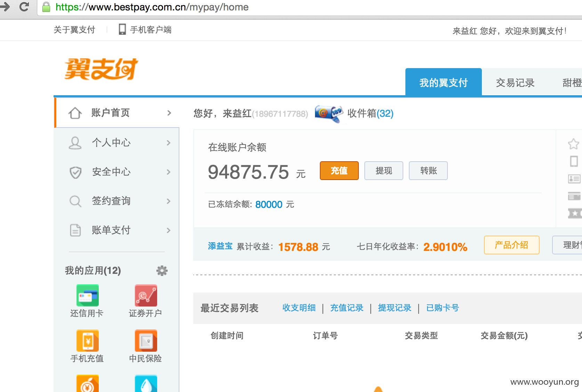Click the phone outline icon in right panel
This screenshot has width=582, height=392.
(574, 161)
